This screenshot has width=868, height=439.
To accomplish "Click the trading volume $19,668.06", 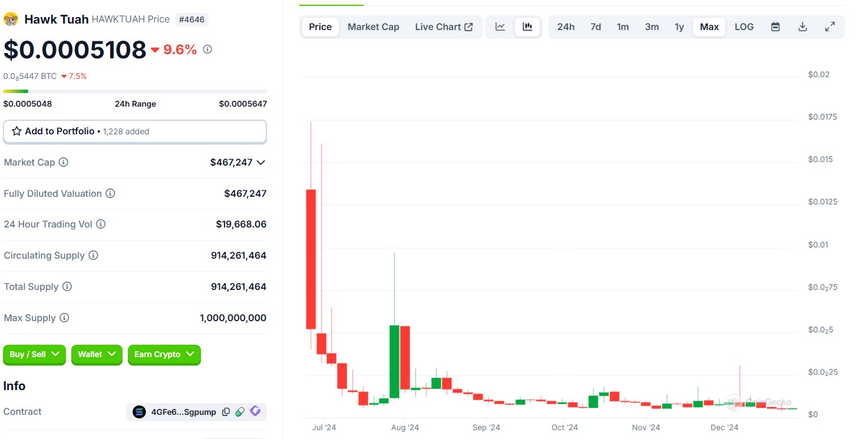I will [x=241, y=224].
